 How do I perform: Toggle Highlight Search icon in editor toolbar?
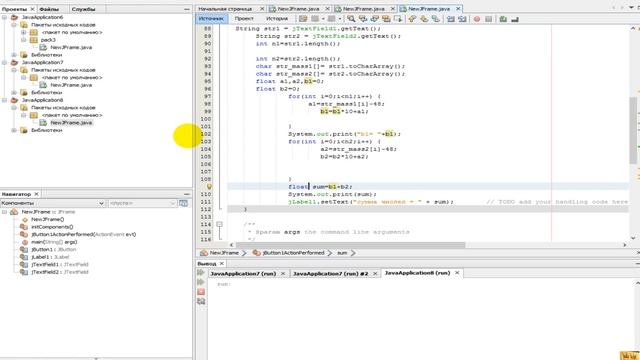386,19
